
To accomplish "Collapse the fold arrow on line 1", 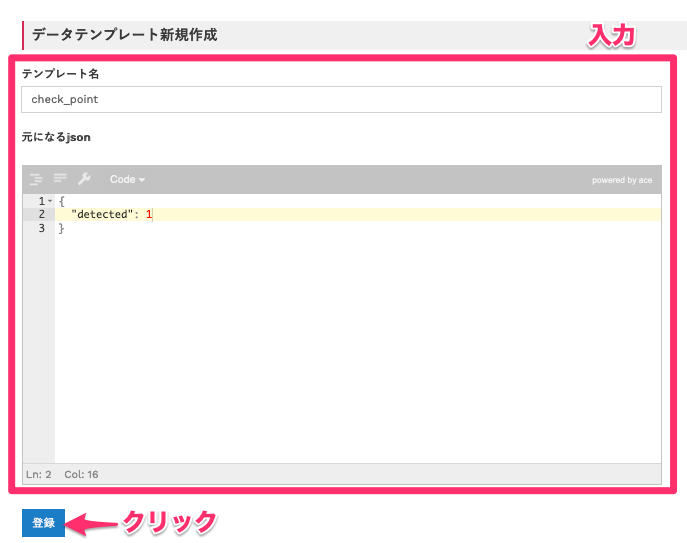I will [x=50, y=201].
